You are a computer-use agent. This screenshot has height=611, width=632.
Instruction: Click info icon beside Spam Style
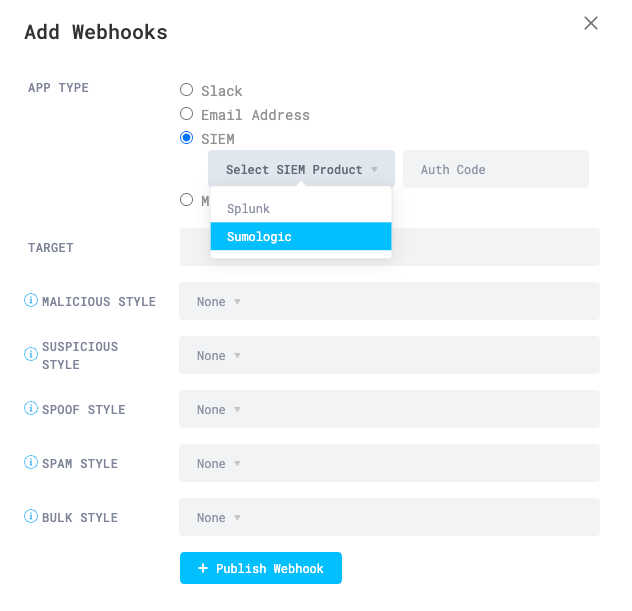tap(31, 463)
